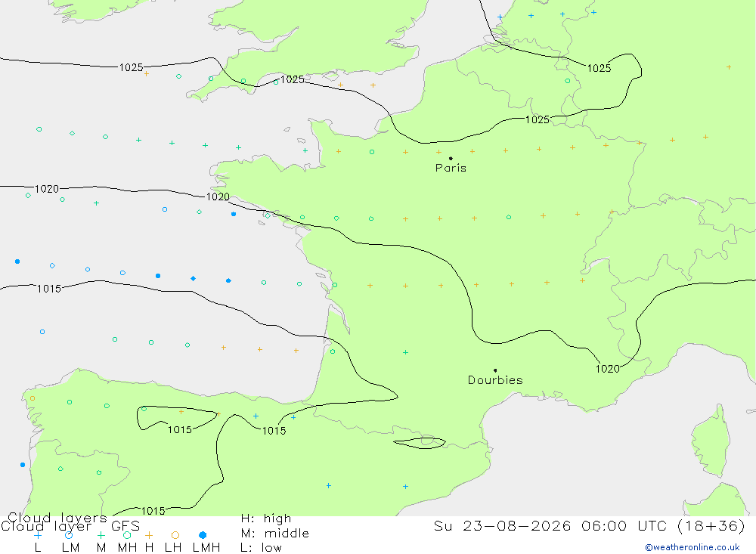Click the GFS model label

pos(125,526)
